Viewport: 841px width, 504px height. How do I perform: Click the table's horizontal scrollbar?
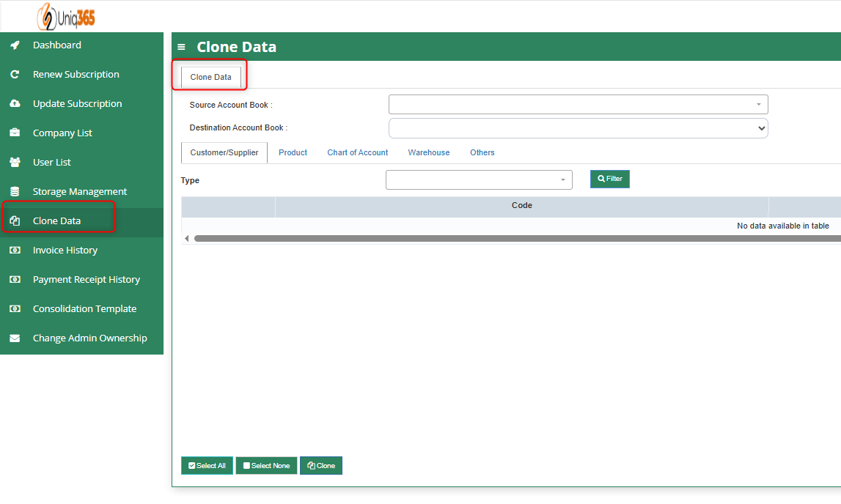(x=513, y=238)
